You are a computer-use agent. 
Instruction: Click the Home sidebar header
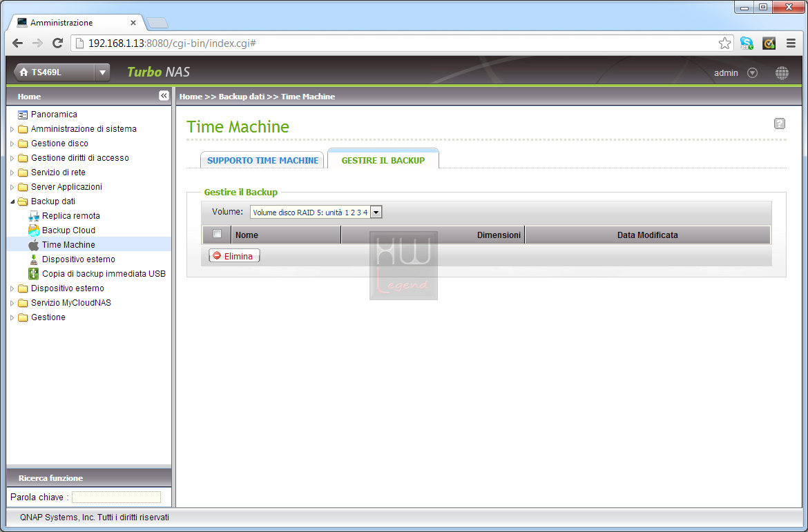[30, 97]
